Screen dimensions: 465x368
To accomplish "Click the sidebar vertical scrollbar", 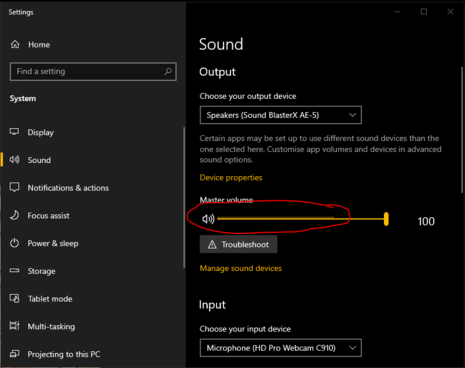I will click(184, 197).
